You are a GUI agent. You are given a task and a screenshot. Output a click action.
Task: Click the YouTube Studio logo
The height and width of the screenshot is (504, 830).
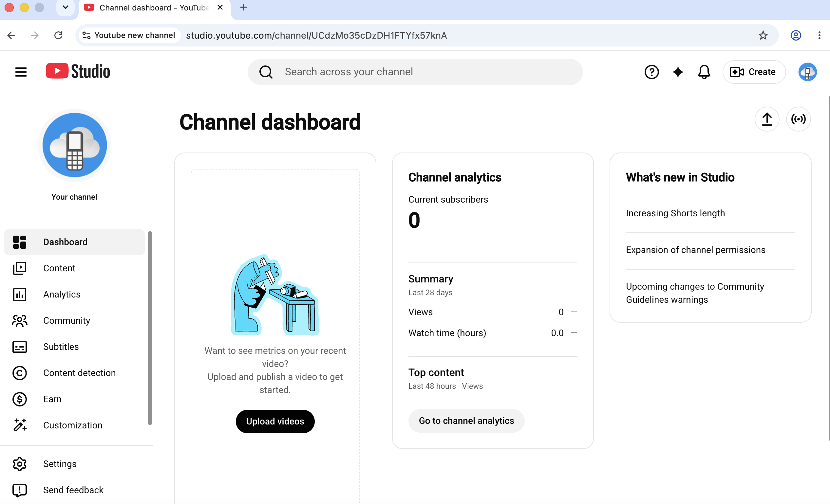[78, 71]
